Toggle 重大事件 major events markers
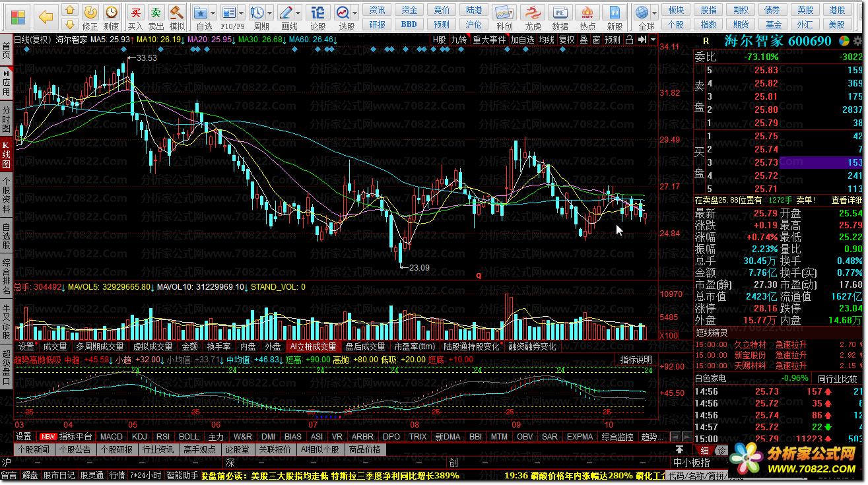 click(x=489, y=40)
